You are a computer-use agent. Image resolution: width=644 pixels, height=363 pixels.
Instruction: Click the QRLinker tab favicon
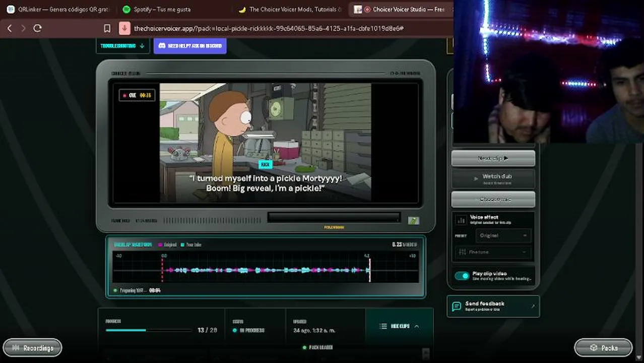11,9
